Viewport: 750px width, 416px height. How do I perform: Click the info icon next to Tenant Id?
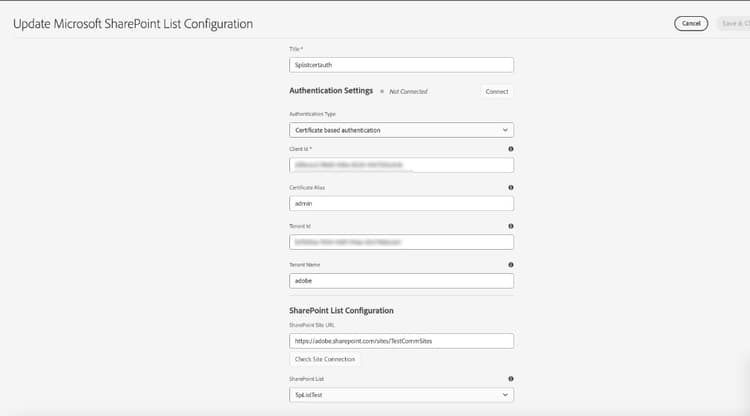[511, 226]
